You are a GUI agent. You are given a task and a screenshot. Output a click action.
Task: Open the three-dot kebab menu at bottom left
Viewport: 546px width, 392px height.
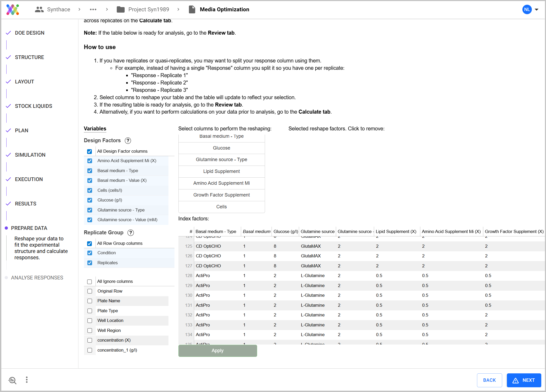tap(26, 380)
